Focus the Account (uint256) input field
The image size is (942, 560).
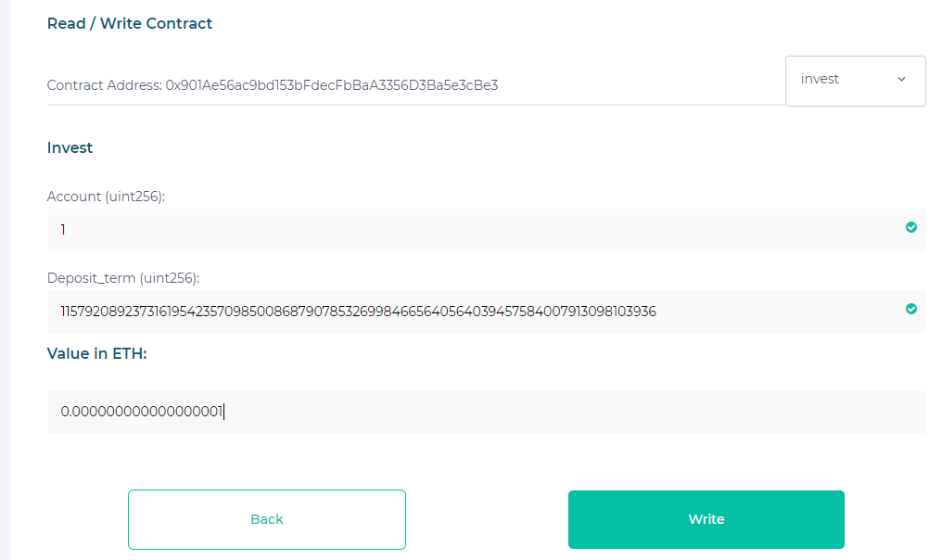pos(464,230)
